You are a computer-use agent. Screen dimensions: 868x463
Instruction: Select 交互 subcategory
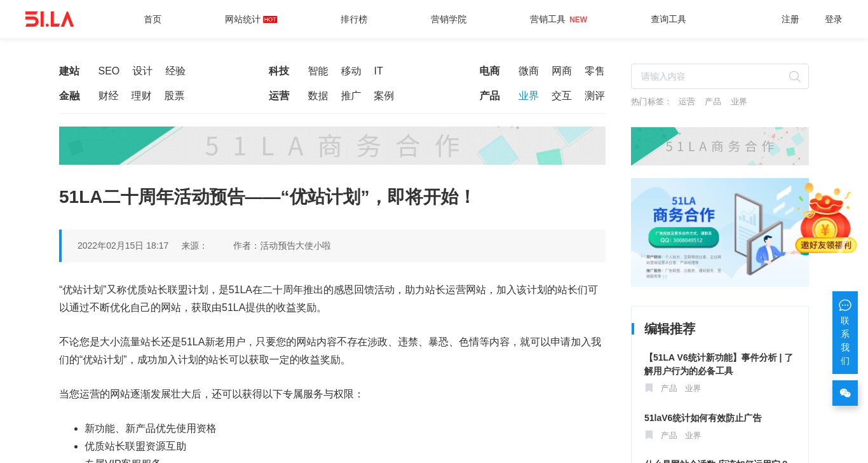point(562,96)
